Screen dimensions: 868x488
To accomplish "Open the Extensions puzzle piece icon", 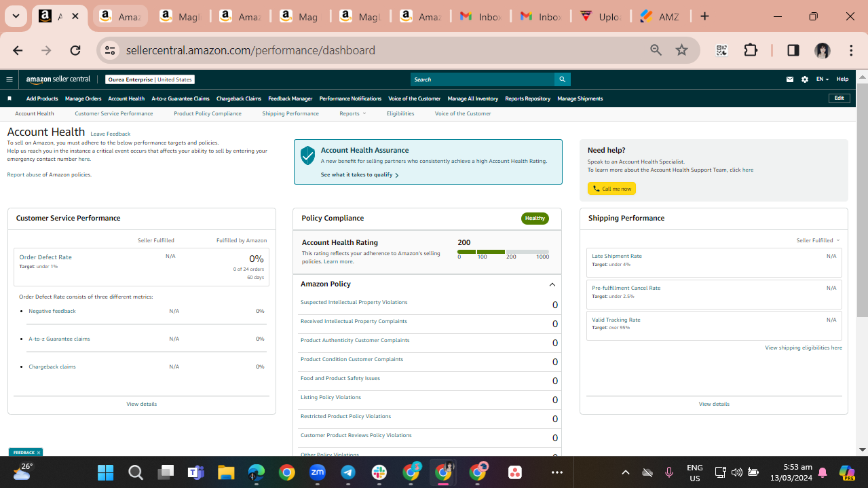I will pos(751,50).
